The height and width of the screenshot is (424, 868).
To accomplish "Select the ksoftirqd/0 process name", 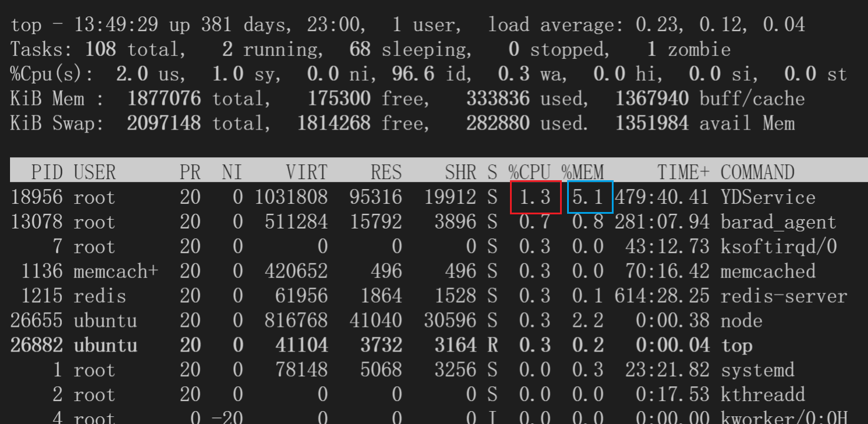I will [x=778, y=247].
